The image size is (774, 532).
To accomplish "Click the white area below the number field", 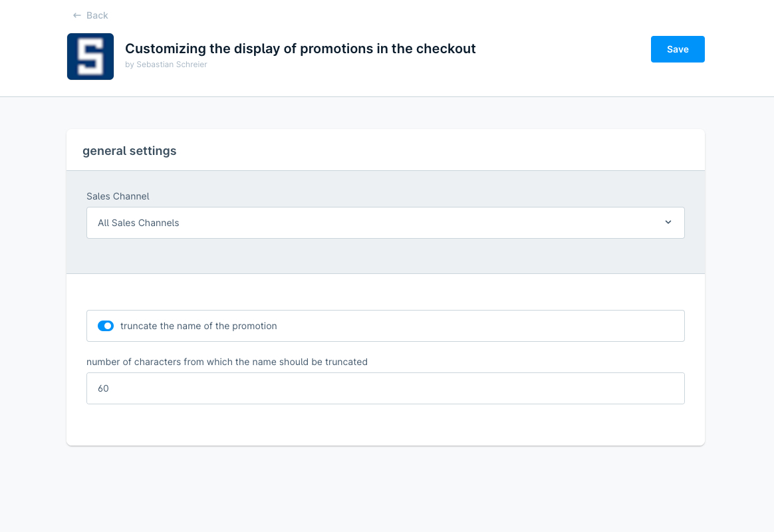I will [385, 424].
